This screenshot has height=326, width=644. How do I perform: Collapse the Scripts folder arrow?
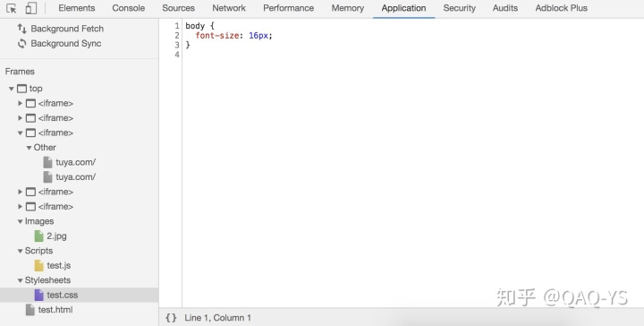(x=20, y=251)
